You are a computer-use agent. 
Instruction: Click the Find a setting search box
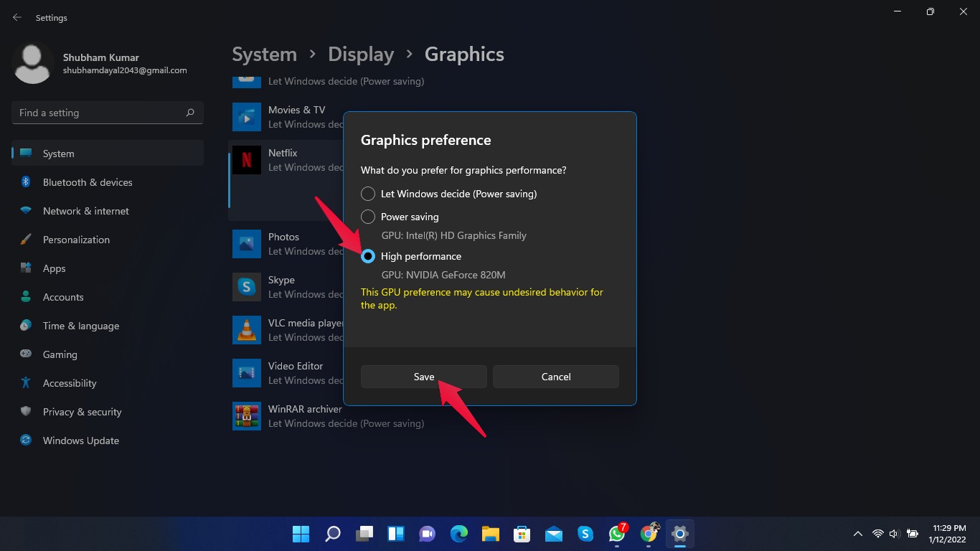[100, 113]
